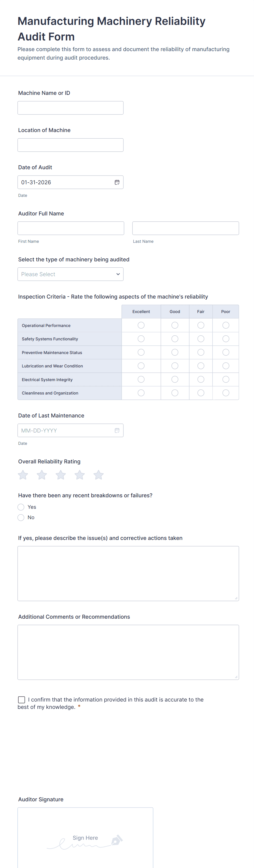Rate Electrical System Integrity as Poor
Viewport: 254px width, 868px height.
pos(226,379)
